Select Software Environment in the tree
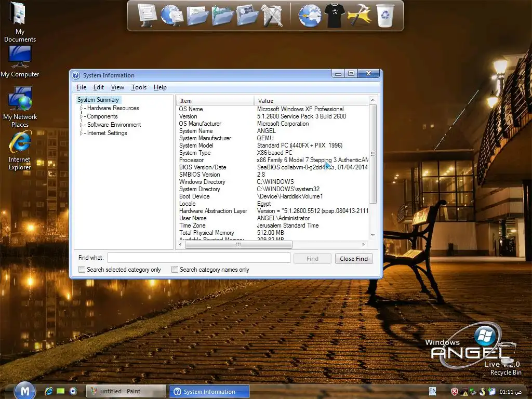 (114, 125)
